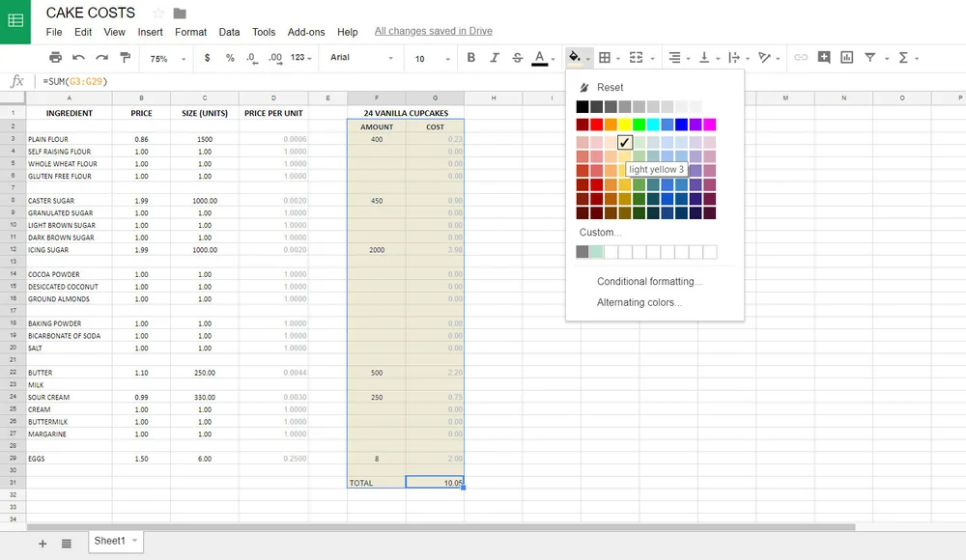Image resolution: width=966 pixels, height=560 pixels.
Task: Click the undo arrow icon
Action: (x=78, y=57)
